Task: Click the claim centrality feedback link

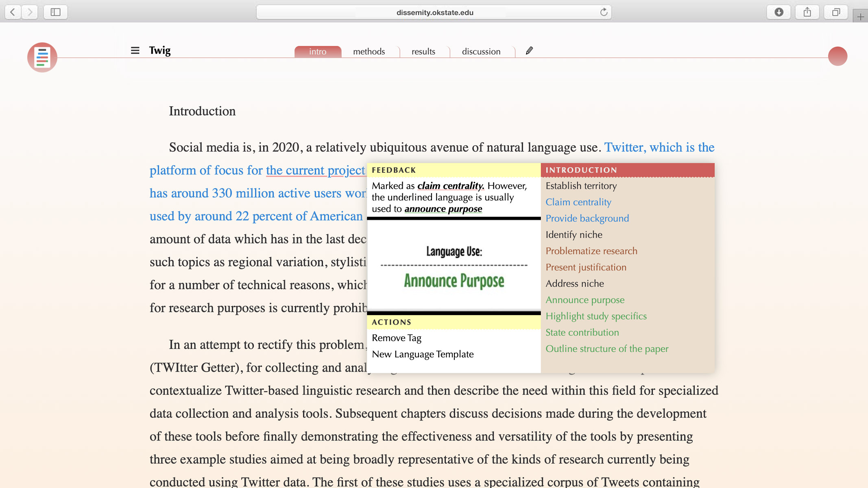Action: (x=451, y=186)
